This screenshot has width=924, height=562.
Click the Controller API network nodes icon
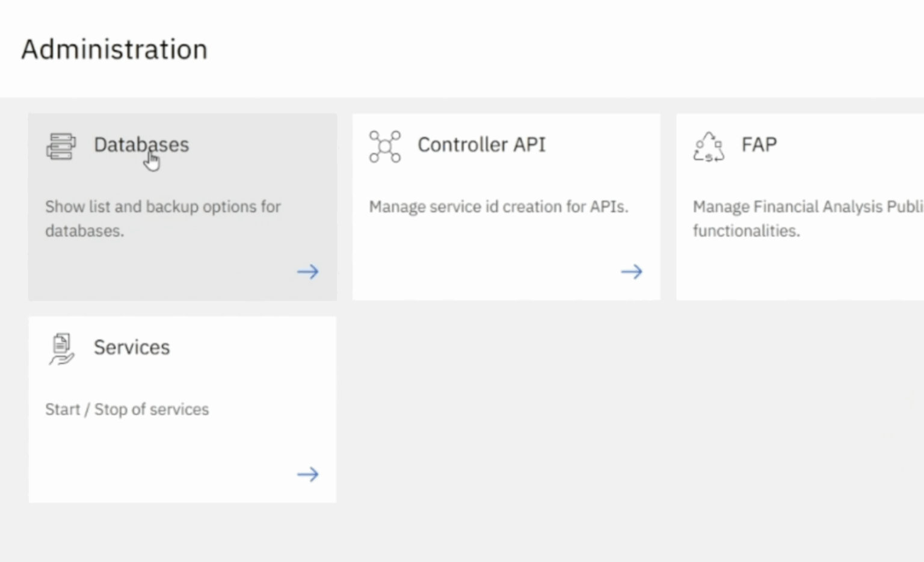point(385,147)
